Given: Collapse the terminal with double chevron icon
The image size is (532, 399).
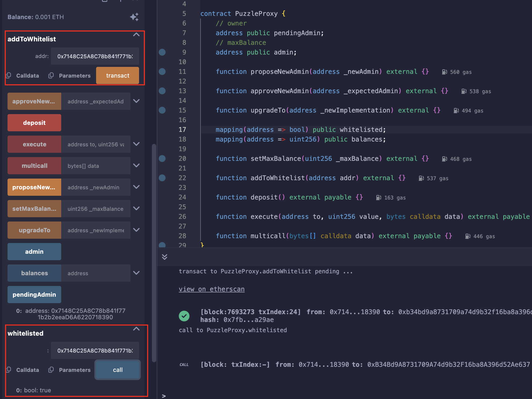Looking at the screenshot, I should pos(165,257).
